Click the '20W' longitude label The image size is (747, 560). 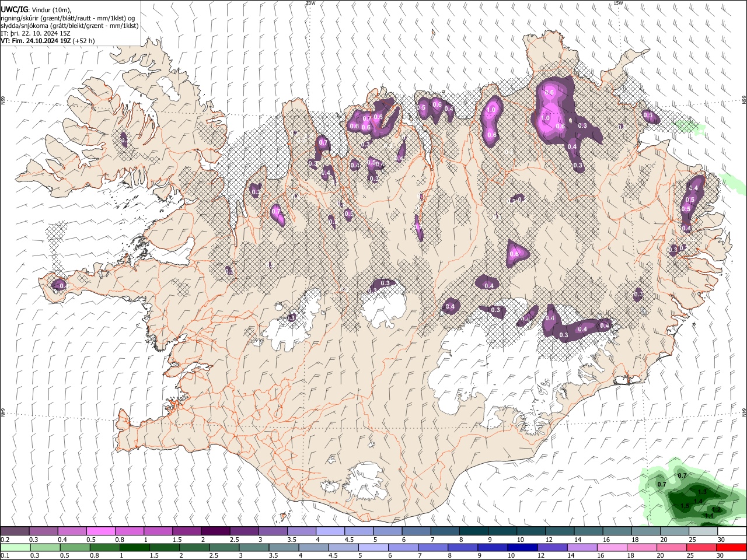pyautogui.click(x=310, y=3)
